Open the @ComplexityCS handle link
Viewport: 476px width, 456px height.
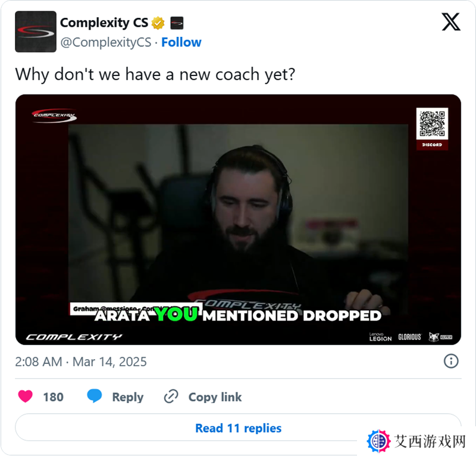[x=106, y=42]
